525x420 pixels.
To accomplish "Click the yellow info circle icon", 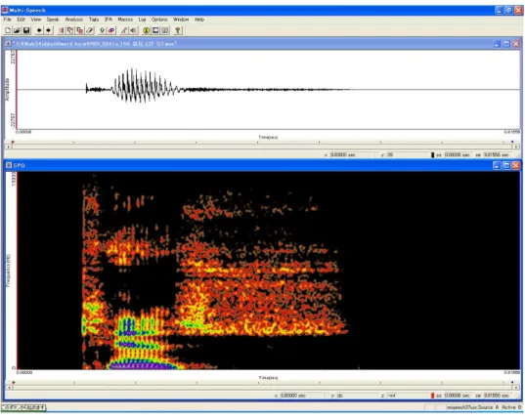I will (147, 30).
